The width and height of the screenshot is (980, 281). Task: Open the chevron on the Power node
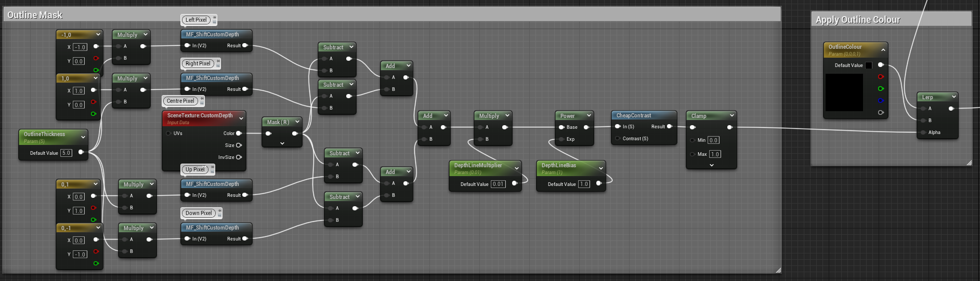pyautogui.click(x=589, y=116)
